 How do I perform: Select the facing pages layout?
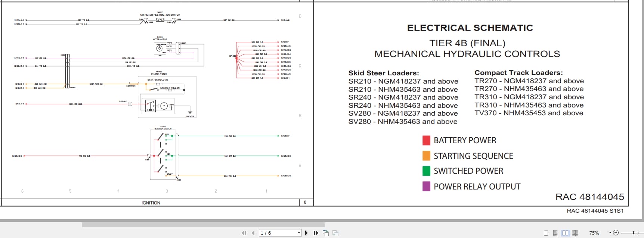click(565, 233)
